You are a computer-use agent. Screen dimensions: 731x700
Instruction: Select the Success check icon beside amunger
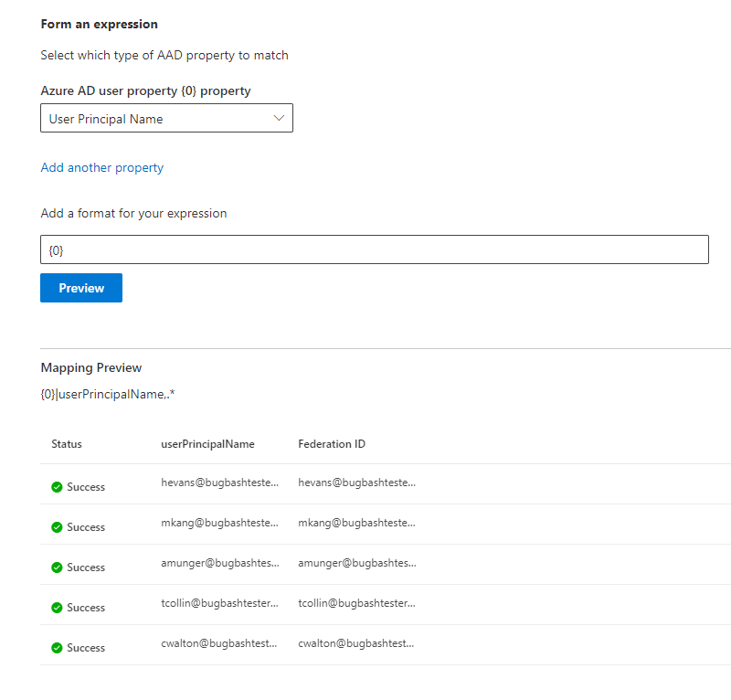point(56,567)
